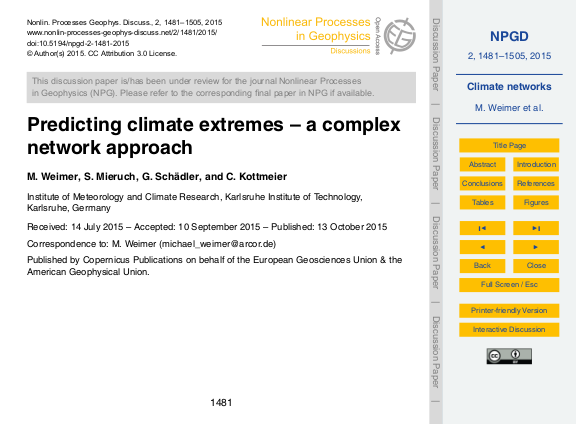Click the Institute of Meteorology affiliation text
Viewport: 576px width, 424px height.
click(195, 202)
